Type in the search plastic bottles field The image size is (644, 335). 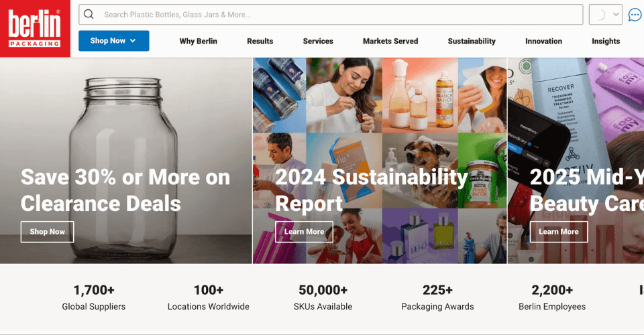(335, 15)
